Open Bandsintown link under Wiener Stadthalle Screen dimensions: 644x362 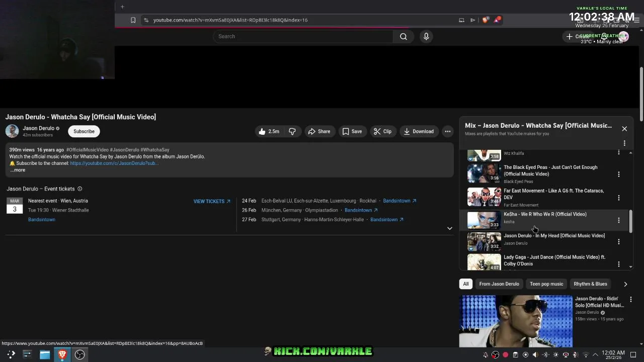tap(42, 220)
